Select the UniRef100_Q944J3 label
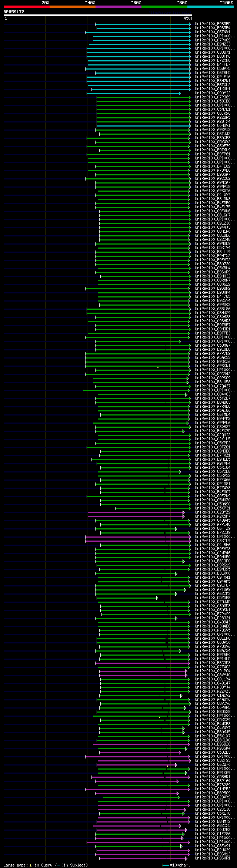This screenshot has width=237, height=868. (213, 227)
